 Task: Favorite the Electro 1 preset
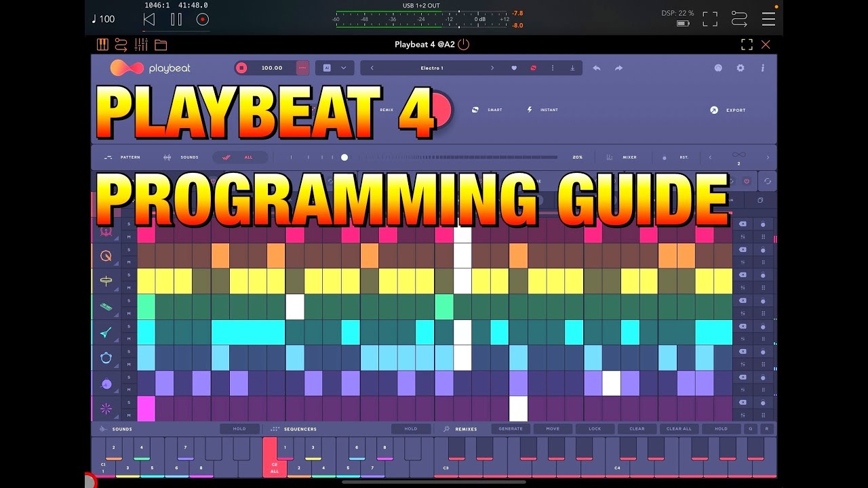pyautogui.click(x=514, y=68)
